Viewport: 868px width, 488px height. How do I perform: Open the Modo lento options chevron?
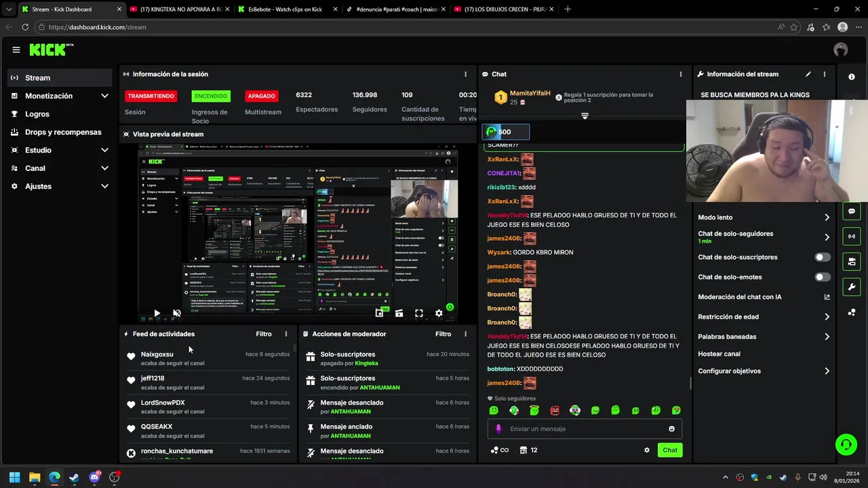coord(827,218)
